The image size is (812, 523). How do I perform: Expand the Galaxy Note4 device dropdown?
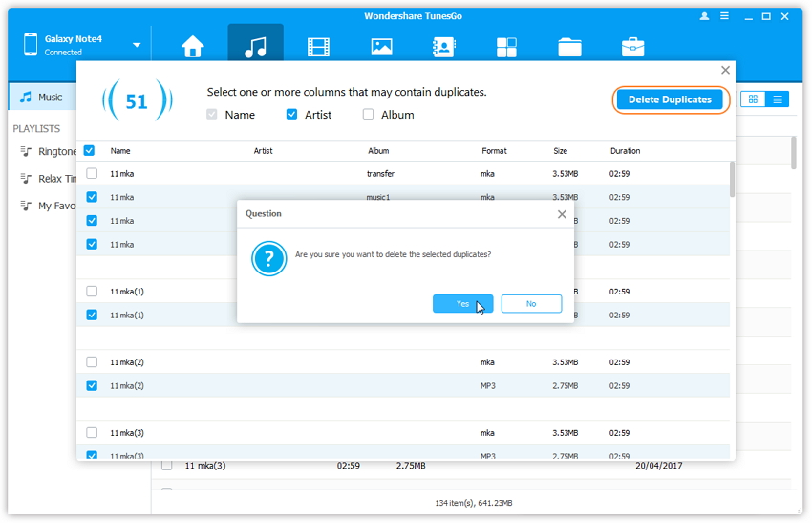tap(137, 45)
